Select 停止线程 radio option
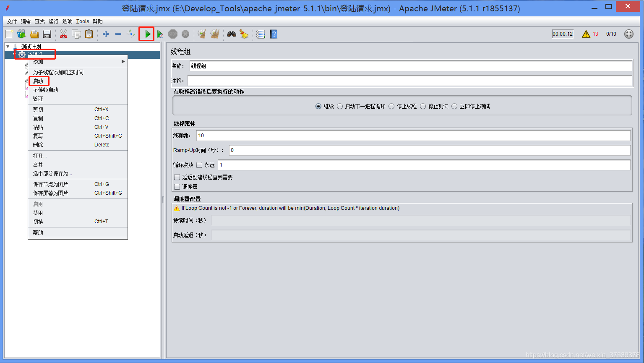 [x=391, y=106]
